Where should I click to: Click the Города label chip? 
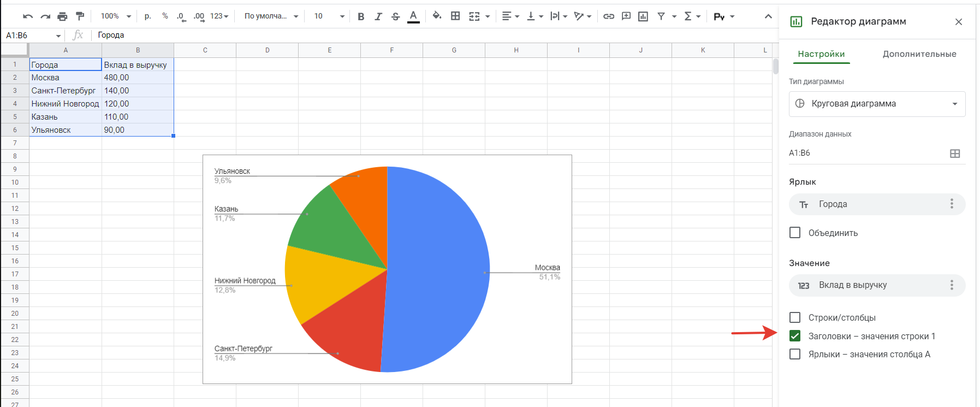(868, 204)
